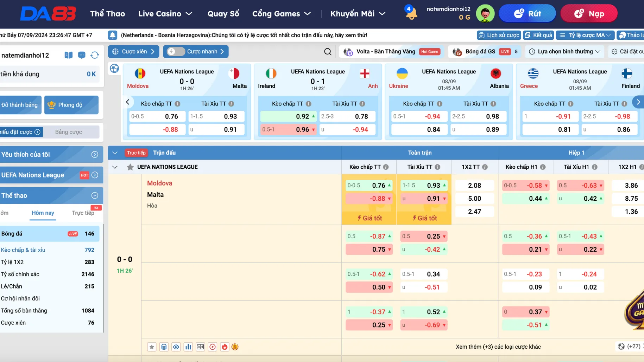Collapse the UEFA NATIONS LEAGUE group chevron
Image resolution: width=644 pixels, height=362 pixels.
pyautogui.click(x=115, y=167)
